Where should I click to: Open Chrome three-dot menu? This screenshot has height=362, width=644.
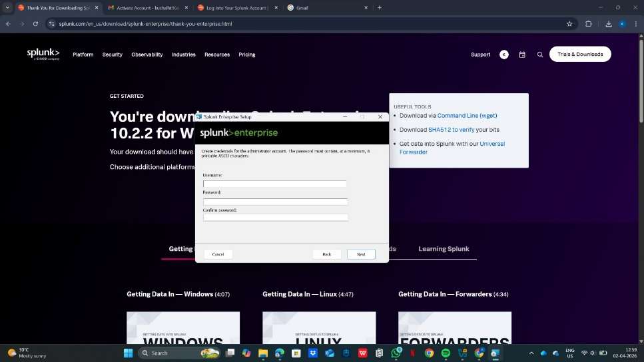(x=635, y=24)
